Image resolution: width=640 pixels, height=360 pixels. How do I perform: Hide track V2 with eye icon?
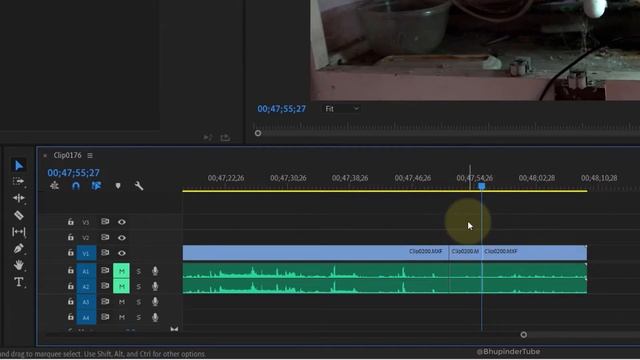click(122, 238)
